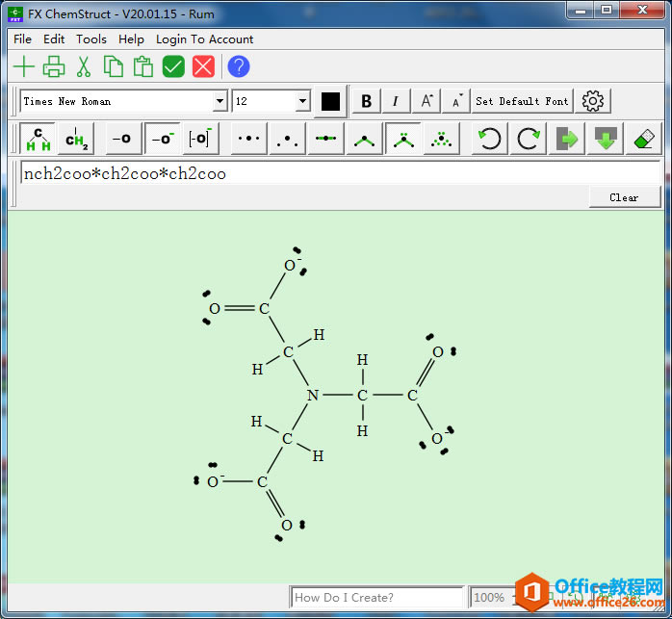
Task: Click the rotate counterclockwise icon
Action: [489, 139]
